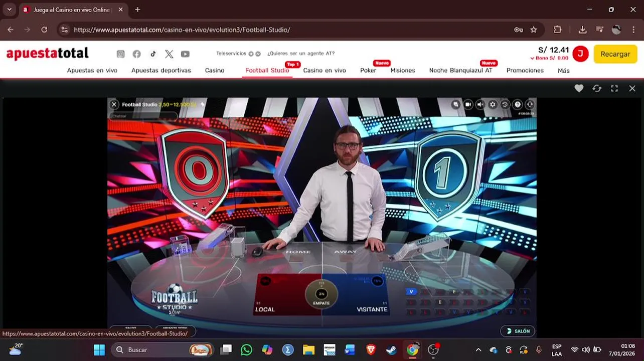
Task: Open the TikTok social icon
Action: (x=153, y=54)
